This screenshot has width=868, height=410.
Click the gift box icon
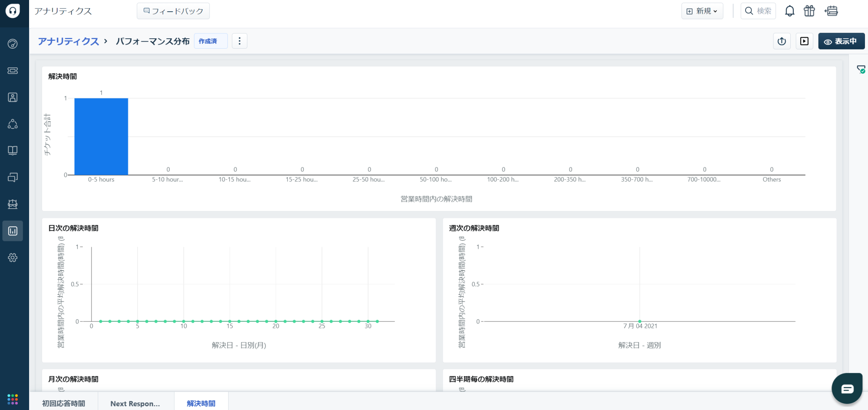(x=809, y=11)
